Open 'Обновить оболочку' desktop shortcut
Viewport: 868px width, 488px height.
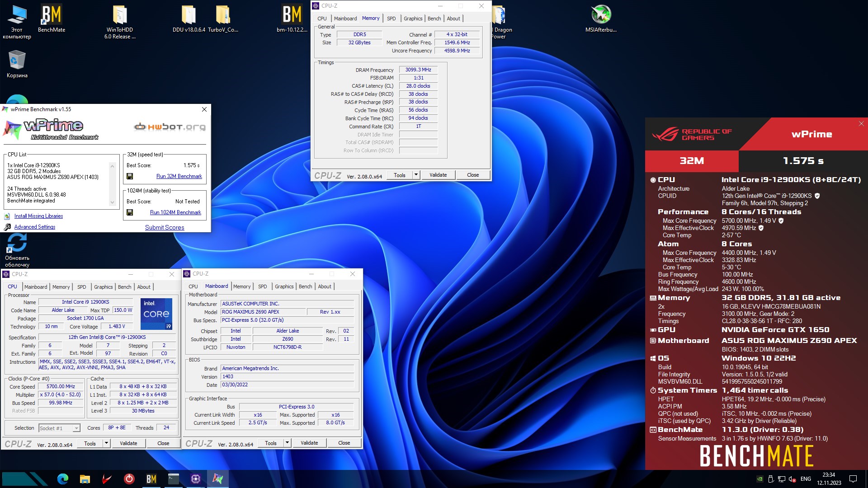coord(17,251)
